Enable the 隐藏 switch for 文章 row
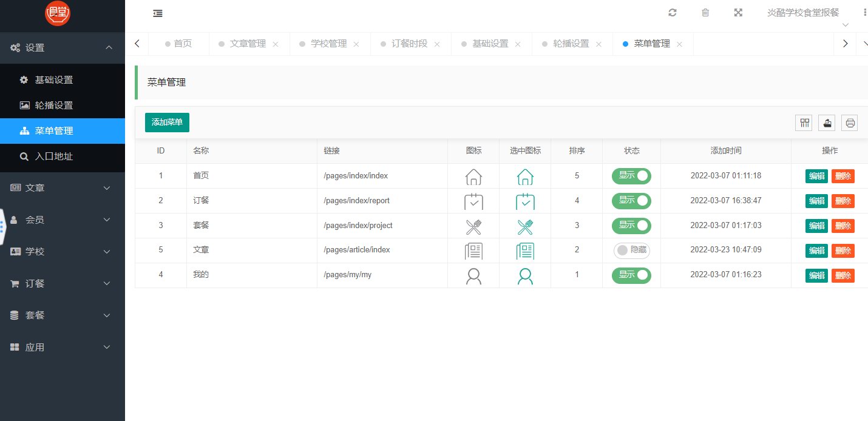 coord(631,250)
